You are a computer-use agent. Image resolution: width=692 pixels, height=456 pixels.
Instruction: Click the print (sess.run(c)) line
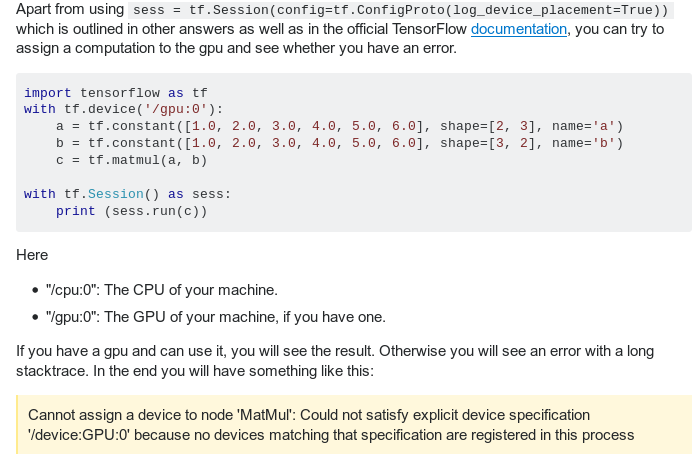131,211
